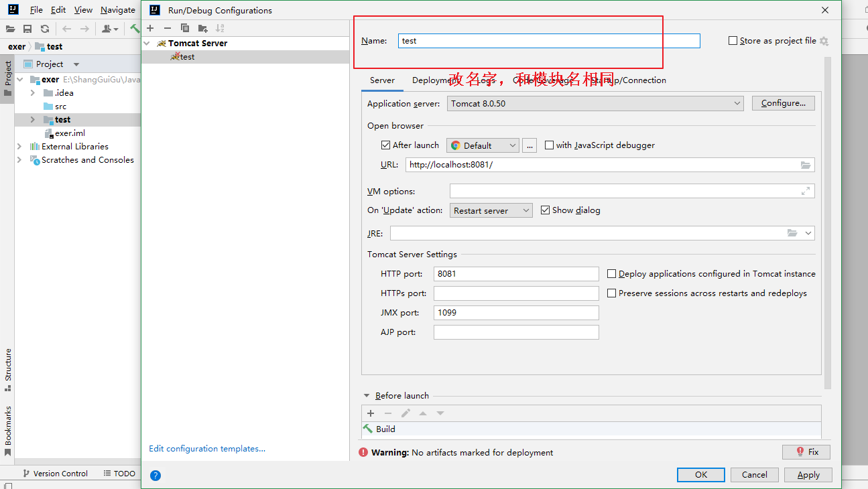Click the Cancel button
Image resolution: width=868 pixels, height=489 pixels.
(x=755, y=474)
